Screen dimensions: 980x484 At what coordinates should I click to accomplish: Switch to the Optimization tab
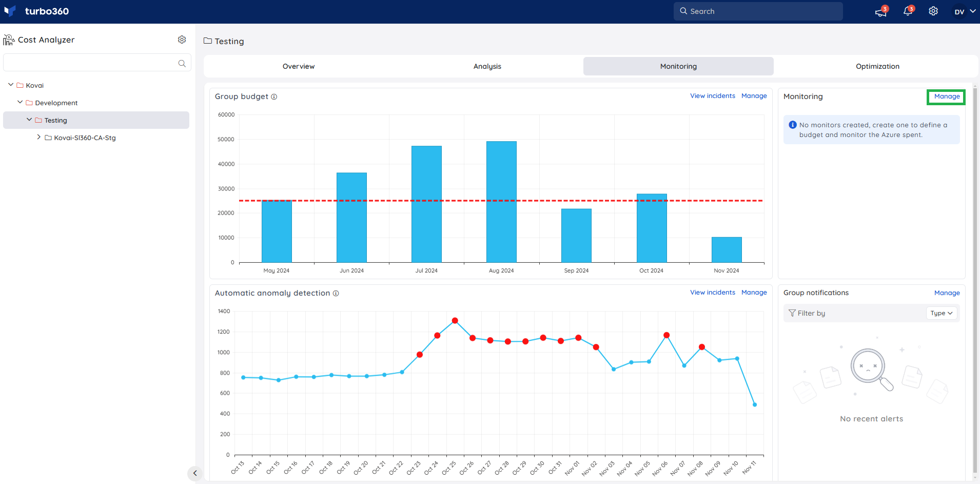[877, 66]
